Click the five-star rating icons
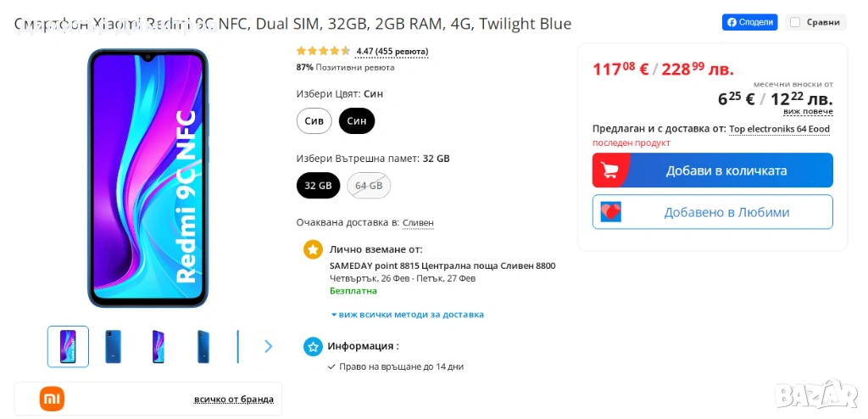868x419 pixels. [x=323, y=52]
